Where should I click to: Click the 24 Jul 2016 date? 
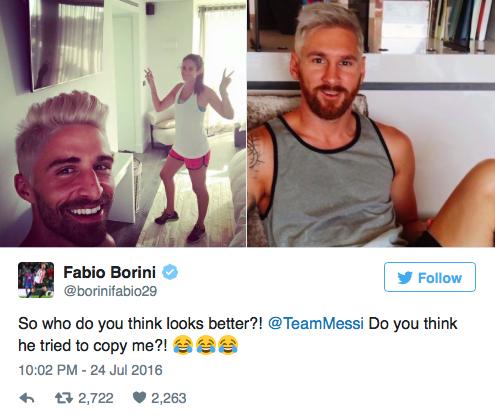click(126, 370)
